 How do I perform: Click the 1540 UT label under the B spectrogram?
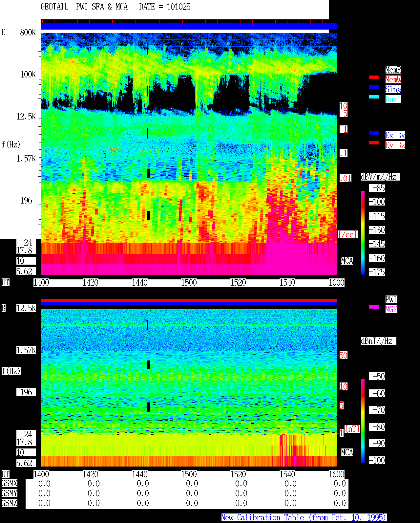tap(287, 474)
